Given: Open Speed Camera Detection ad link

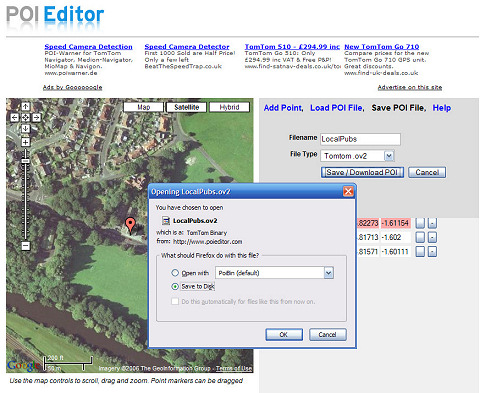Looking at the screenshot, I should pos(88,47).
